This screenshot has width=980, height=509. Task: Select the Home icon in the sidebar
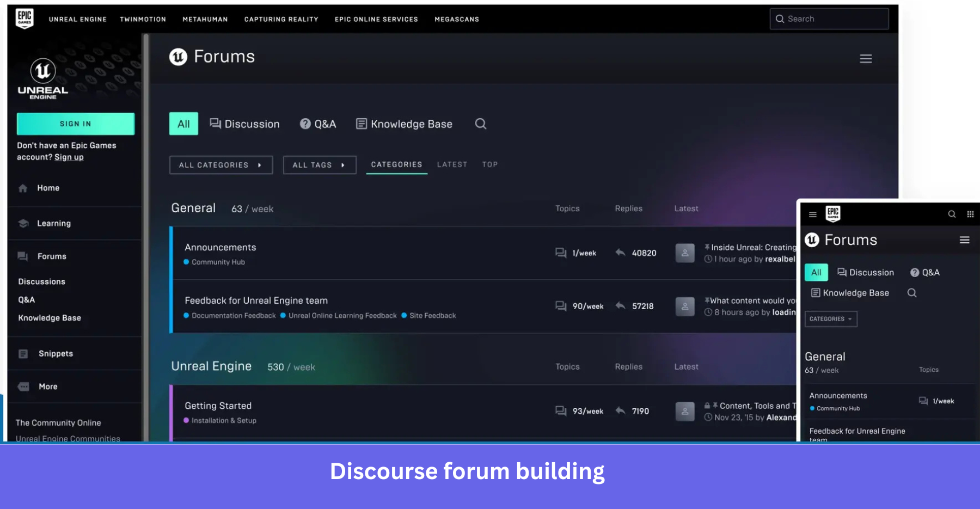click(23, 187)
